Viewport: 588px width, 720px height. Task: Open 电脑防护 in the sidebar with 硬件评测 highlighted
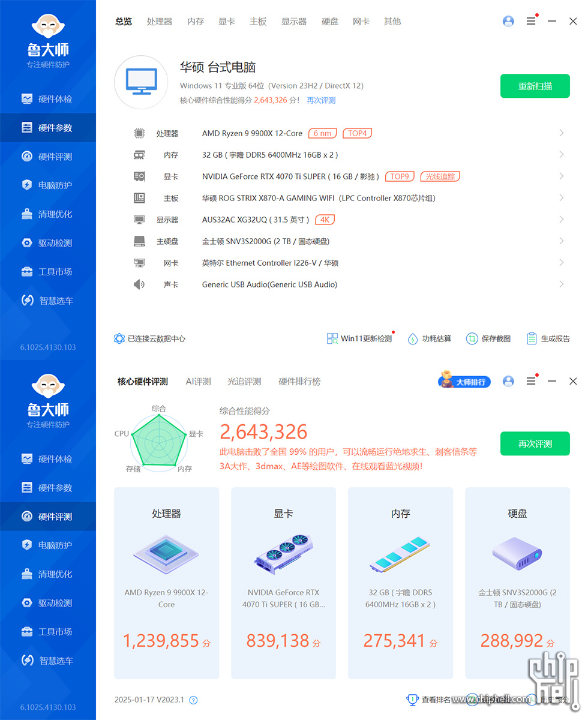(x=48, y=545)
